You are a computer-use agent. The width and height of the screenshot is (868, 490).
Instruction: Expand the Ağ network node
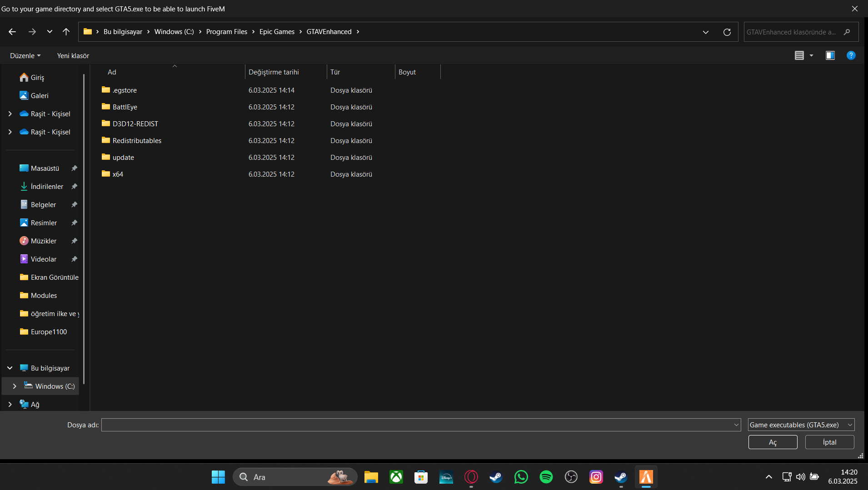coord(10,404)
